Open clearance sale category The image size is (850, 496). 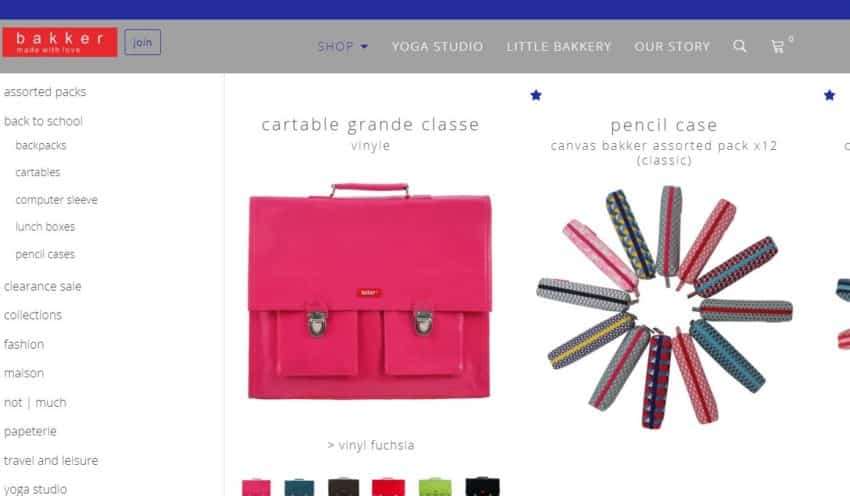click(42, 286)
